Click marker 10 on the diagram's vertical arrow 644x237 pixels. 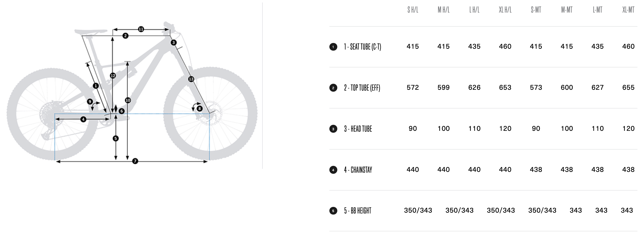[x=128, y=100]
